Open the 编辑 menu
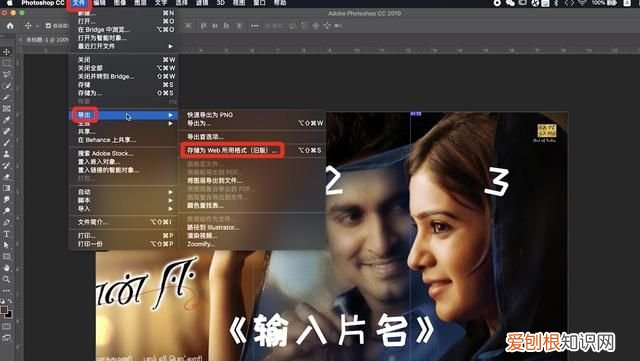 click(x=99, y=3)
